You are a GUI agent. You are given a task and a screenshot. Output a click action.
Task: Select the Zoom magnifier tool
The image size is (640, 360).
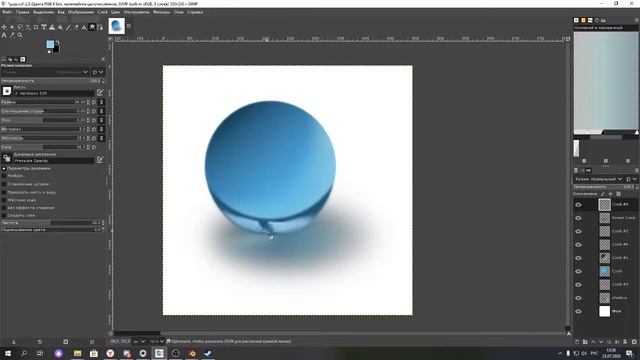click(x=20, y=35)
